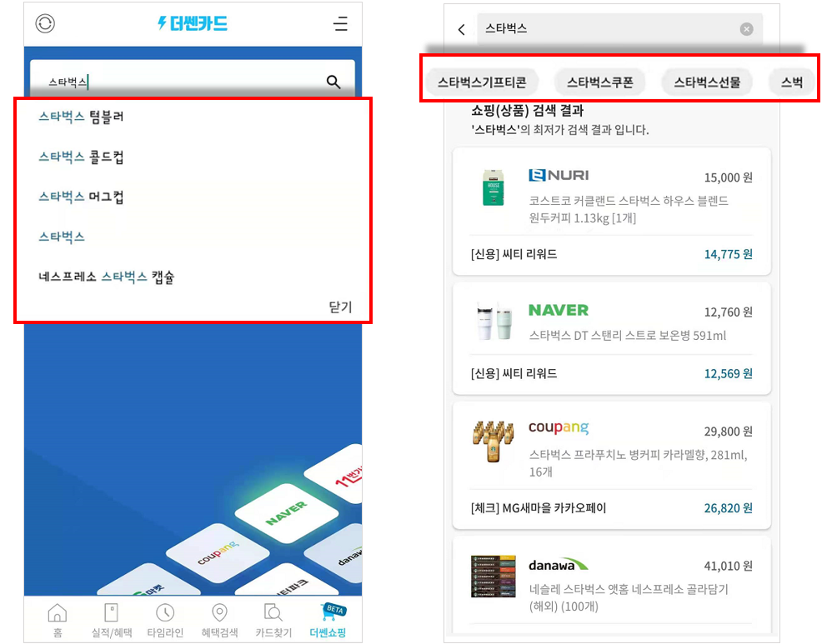Open the Stanley tumbler product thumbnail
Viewport: 827px width, 644px height.
coord(494,322)
